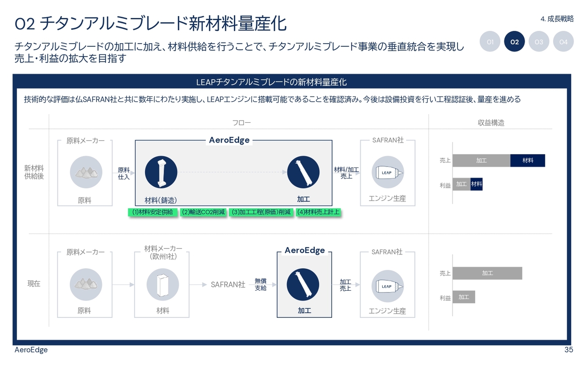Click the navy 材料 sales bar segment
The image size is (588, 368).
click(527, 161)
